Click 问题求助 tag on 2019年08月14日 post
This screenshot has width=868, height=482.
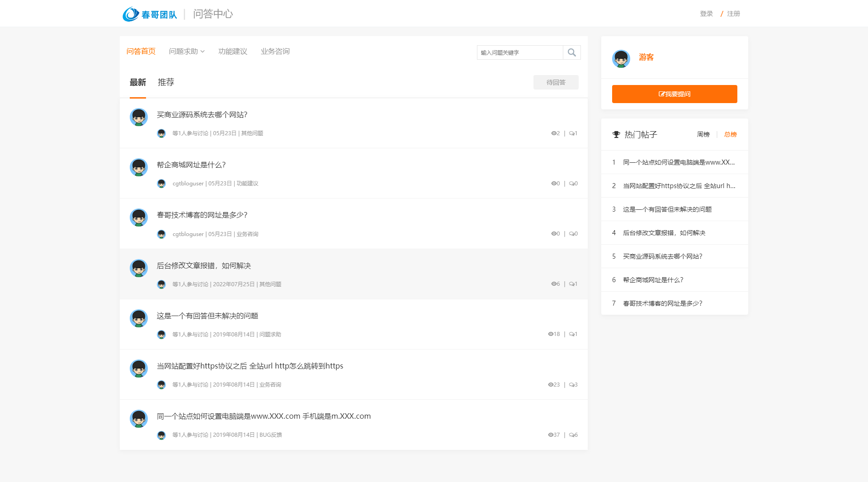(x=270, y=335)
